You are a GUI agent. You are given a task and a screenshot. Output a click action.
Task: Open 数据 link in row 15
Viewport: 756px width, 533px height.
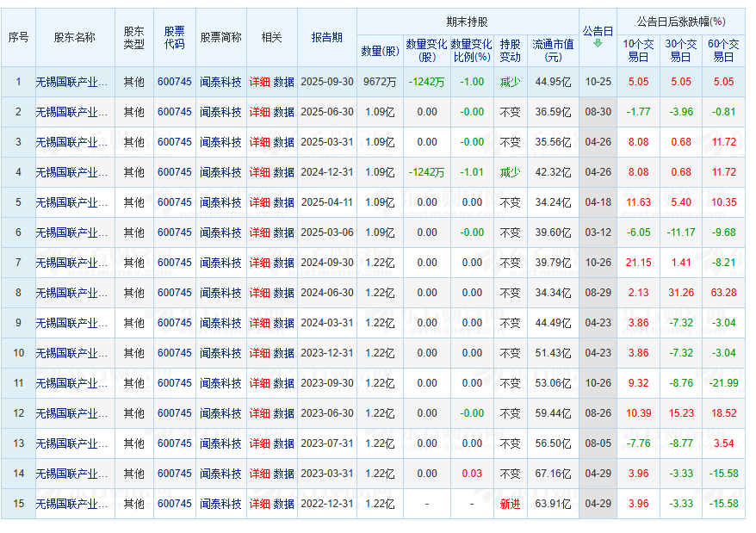click(x=283, y=504)
